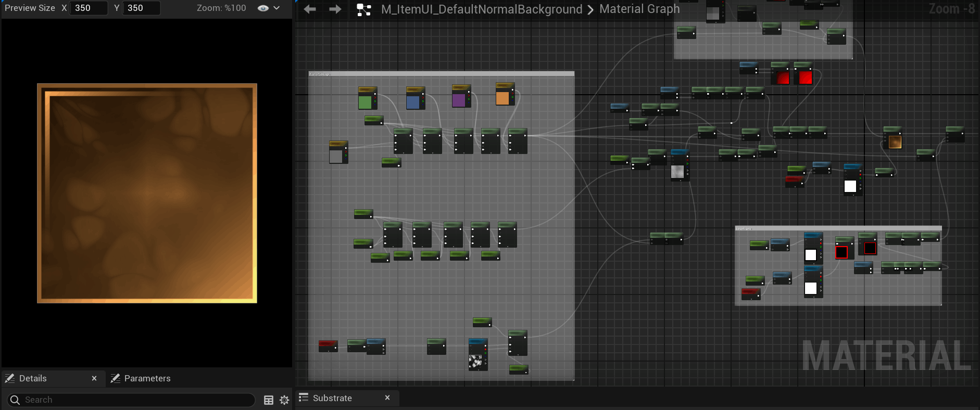The image size is (980, 410).
Task: Expand the dropdown arrow next to the eye icon
Action: [277, 8]
